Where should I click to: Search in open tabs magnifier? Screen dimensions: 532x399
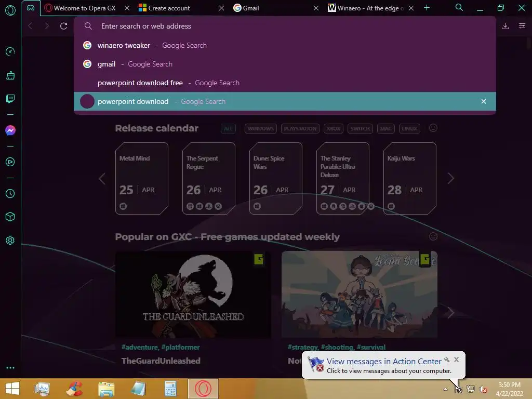pos(459,7)
